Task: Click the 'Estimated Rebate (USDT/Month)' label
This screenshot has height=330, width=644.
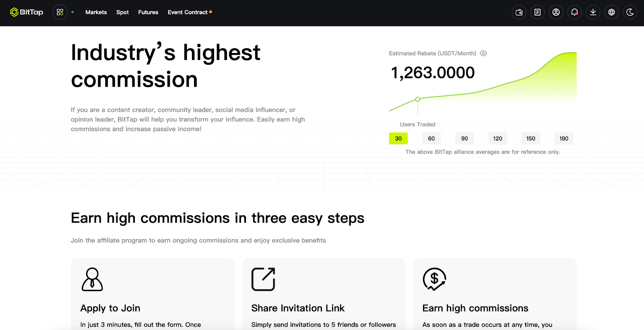Action: tap(433, 53)
